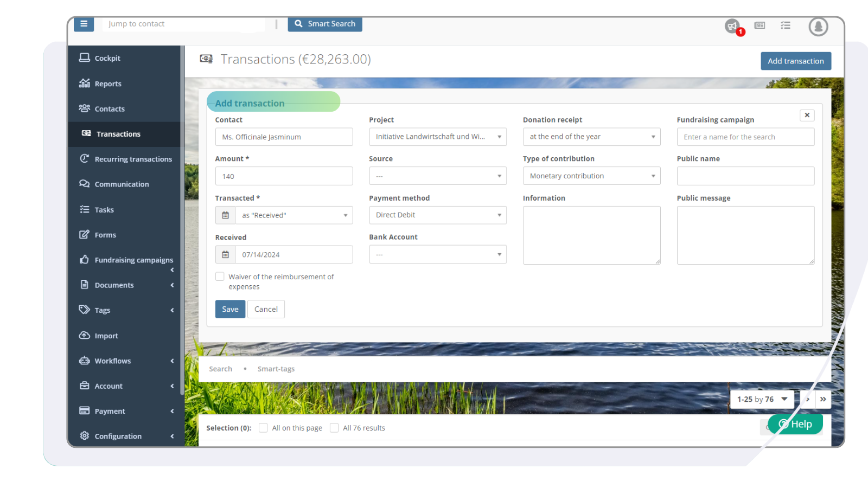868x488 pixels.
Task: Open the announcements megaphone notification icon
Action: 732,25
